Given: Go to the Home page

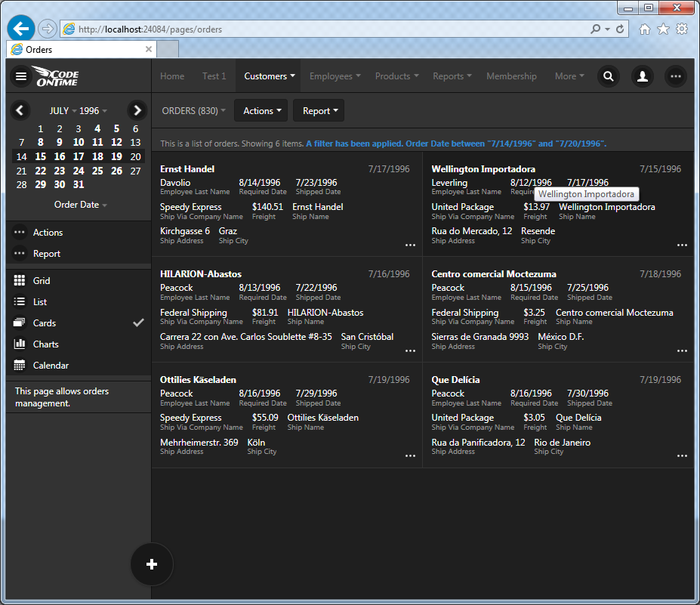Looking at the screenshot, I should click(x=172, y=76).
